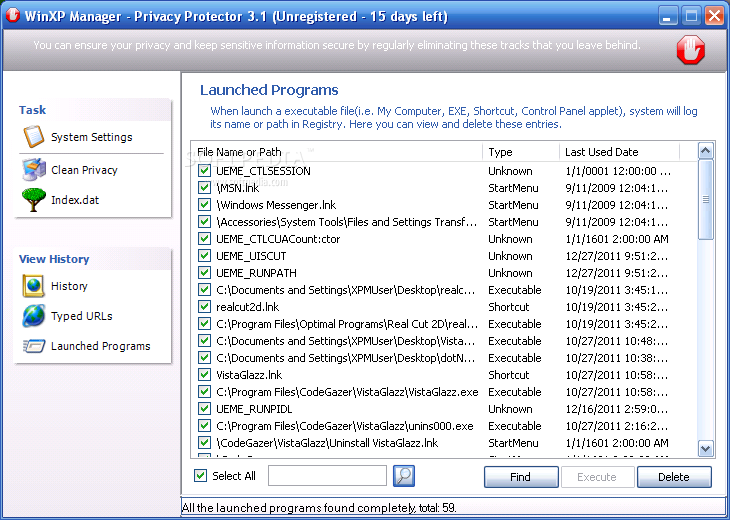This screenshot has height=520, width=730.
Task: Click the Clean Privacy computer icon
Action: coord(34,169)
